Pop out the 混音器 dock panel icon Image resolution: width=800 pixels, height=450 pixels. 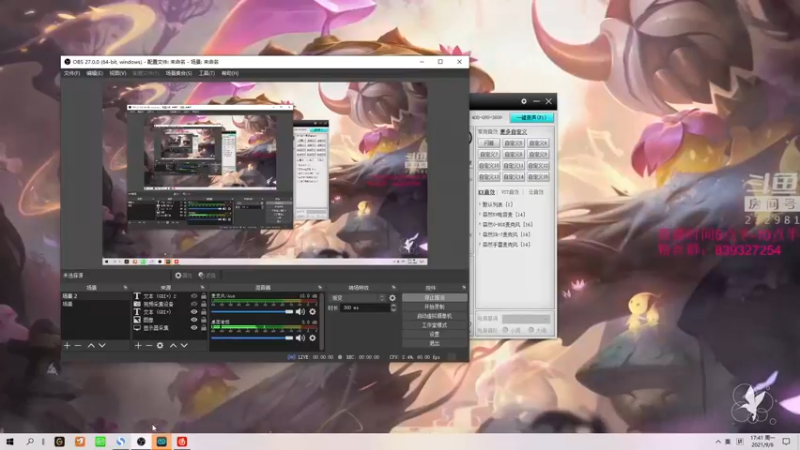pyautogui.click(x=320, y=288)
